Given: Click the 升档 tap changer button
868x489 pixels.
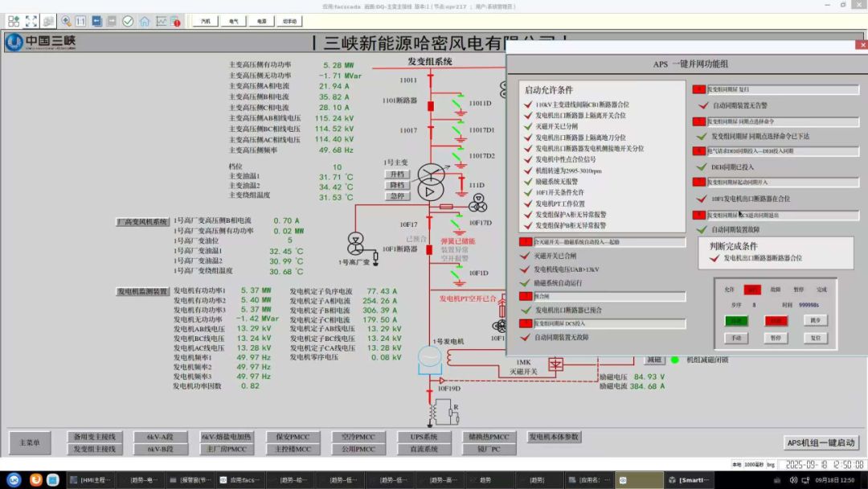Looking at the screenshot, I should (x=397, y=175).
